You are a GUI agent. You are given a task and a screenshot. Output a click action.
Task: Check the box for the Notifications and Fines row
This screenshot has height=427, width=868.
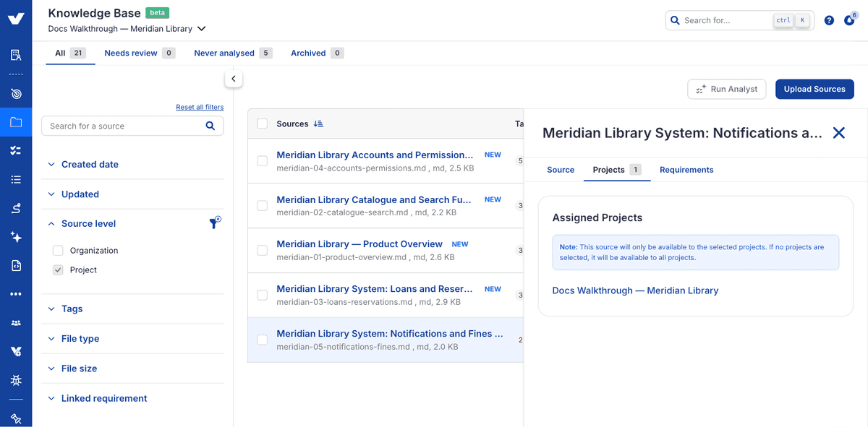(x=262, y=340)
